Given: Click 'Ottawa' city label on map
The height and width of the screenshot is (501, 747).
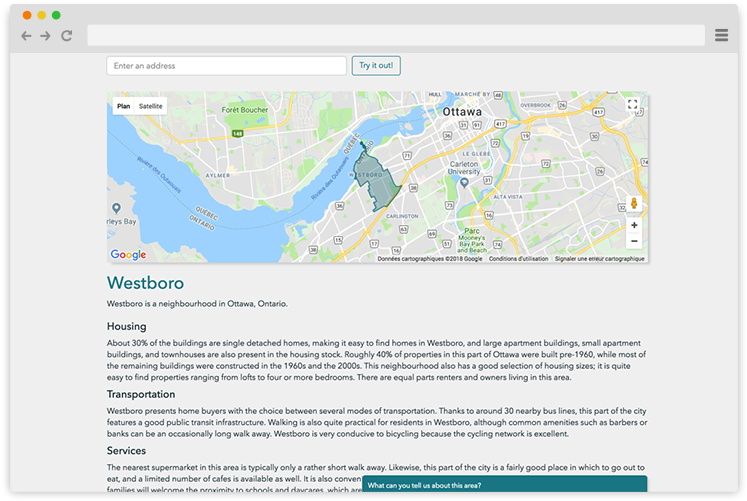Looking at the screenshot, I should [462, 112].
